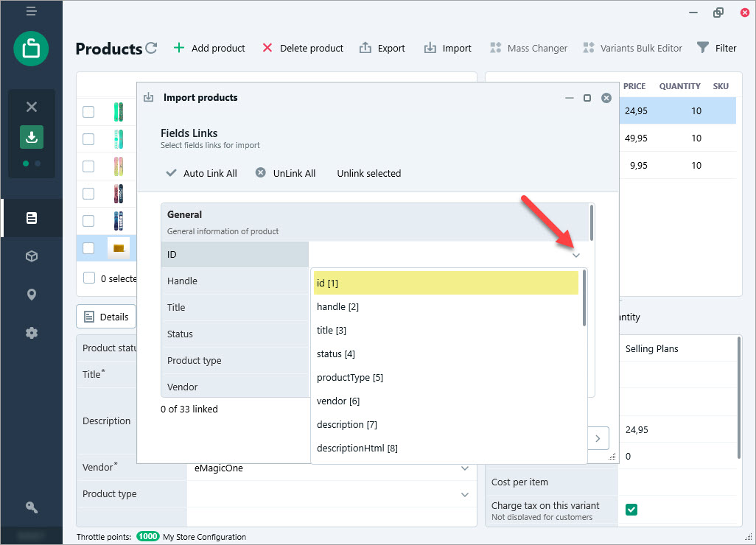Select the Product type field row in dialog
The image size is (756, 545).
[x=235, y=360]
